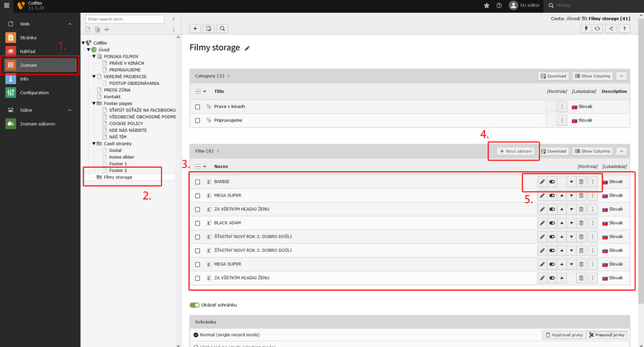Collapse the Film table chevron

tap(622, 151)
